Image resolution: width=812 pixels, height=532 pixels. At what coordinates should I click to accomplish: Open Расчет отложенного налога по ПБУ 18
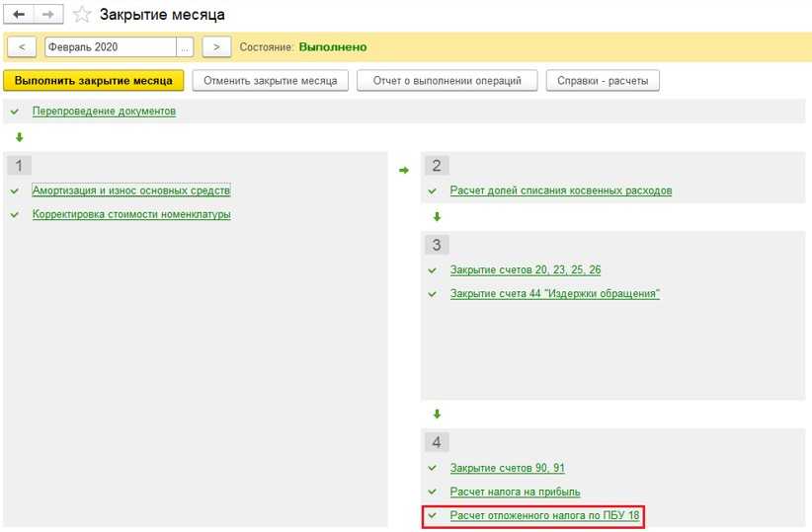(x=544, y=515)
